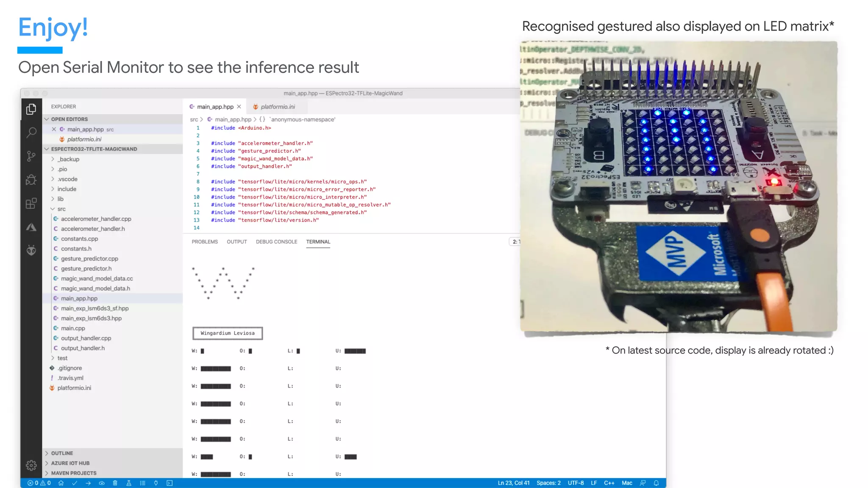Click the feedback icon in status bar
The width and height of the screenshot is (868, 488).
tap(643, 483)
